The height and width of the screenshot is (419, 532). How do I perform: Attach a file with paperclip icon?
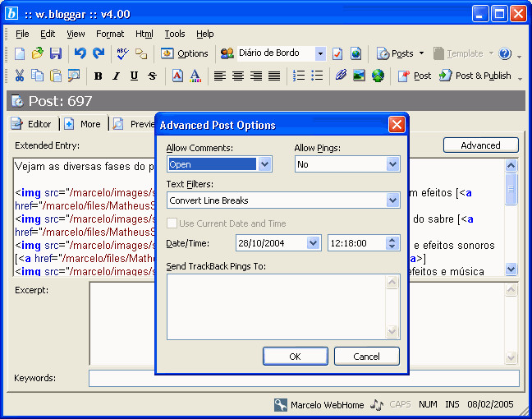pos(341,76)
